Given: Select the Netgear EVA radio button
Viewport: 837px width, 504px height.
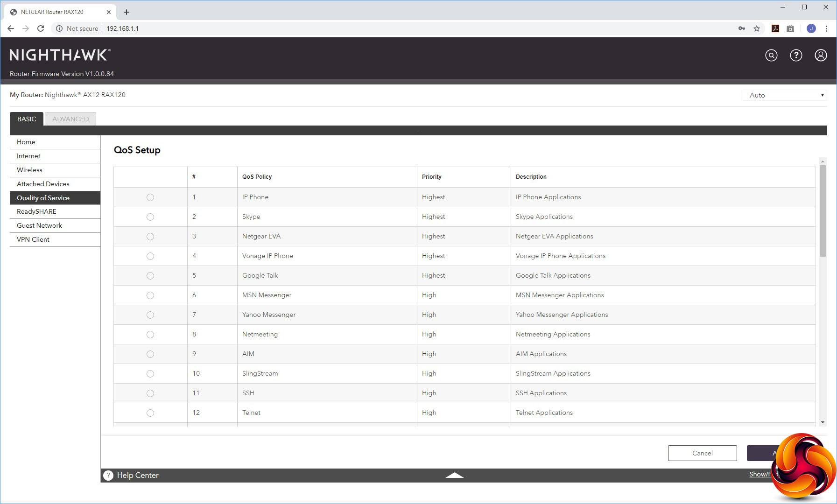Looking at the screenshot, I should pos(150,237).
